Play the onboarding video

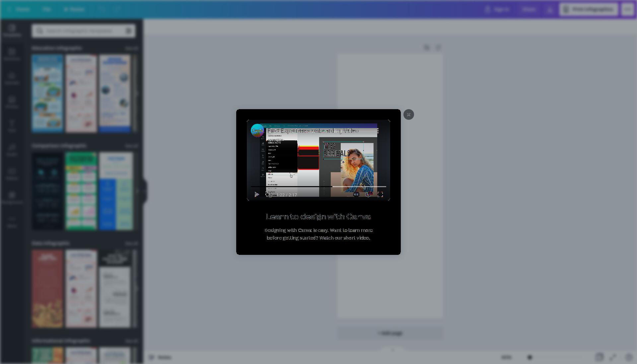click(x=256, y=194)
